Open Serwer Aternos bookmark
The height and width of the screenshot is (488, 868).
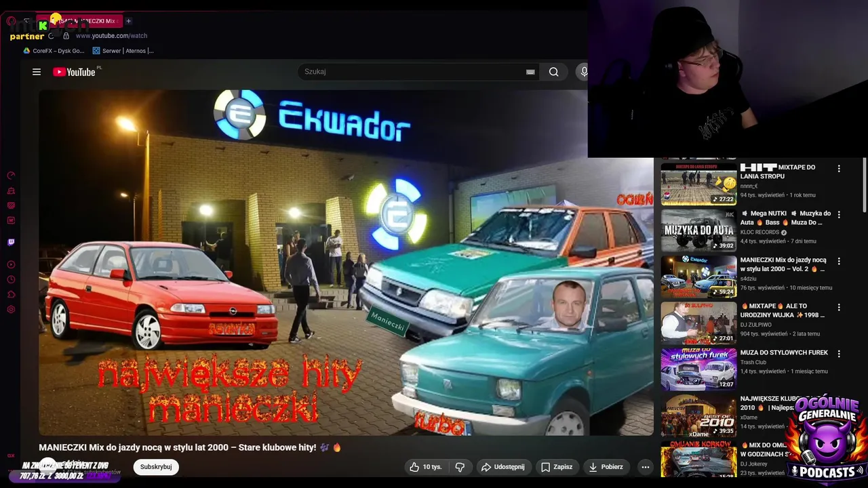tap(123, 51)
